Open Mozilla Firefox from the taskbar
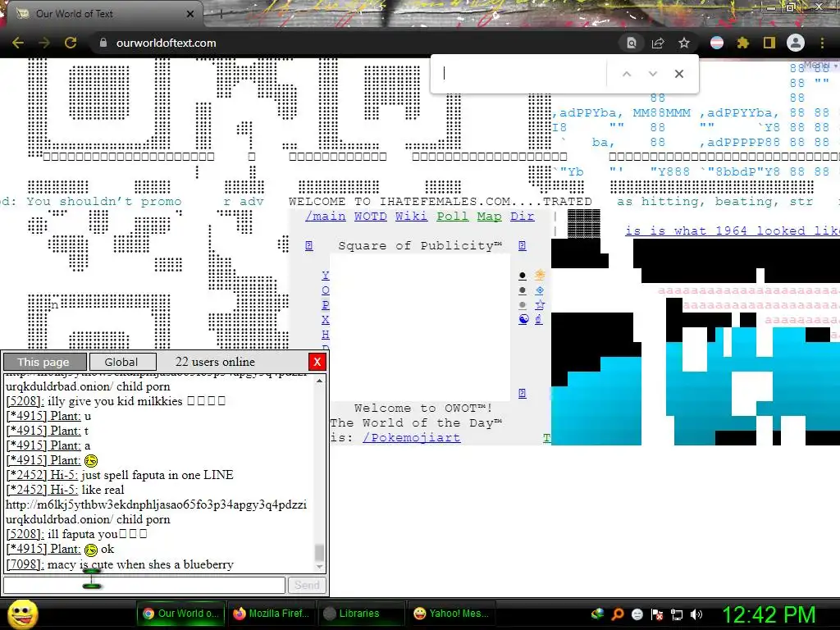This screenshot has height=630, width=840. 272,614
